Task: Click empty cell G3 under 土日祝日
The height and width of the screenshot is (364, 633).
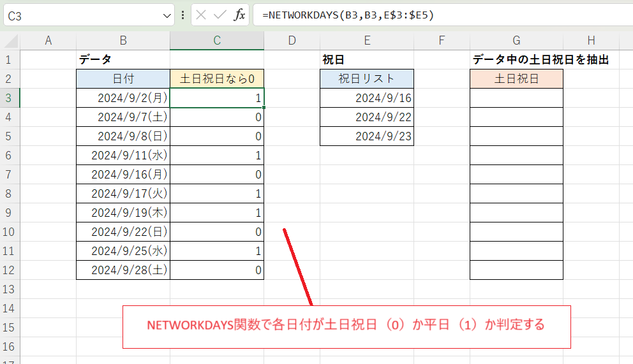Action: [516, 98]
